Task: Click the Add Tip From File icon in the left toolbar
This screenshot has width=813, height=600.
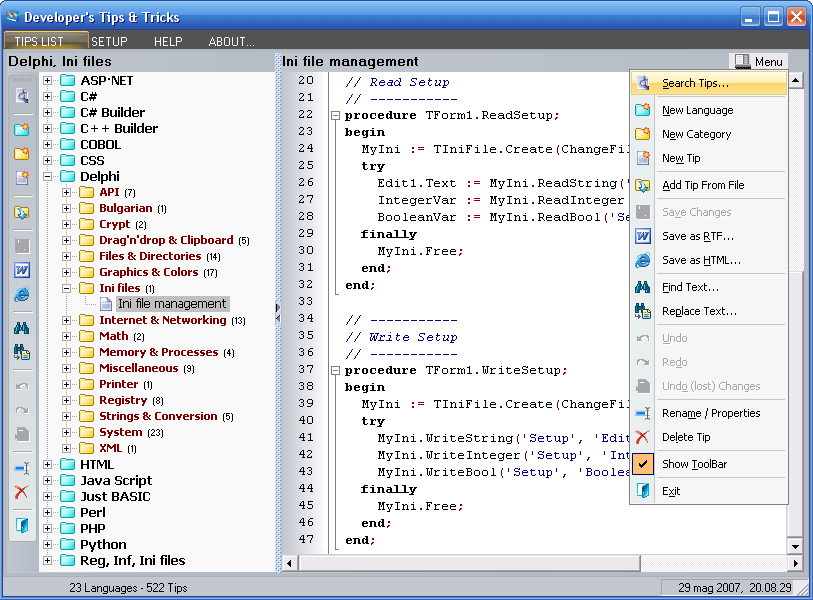Action: click(21, 212)
